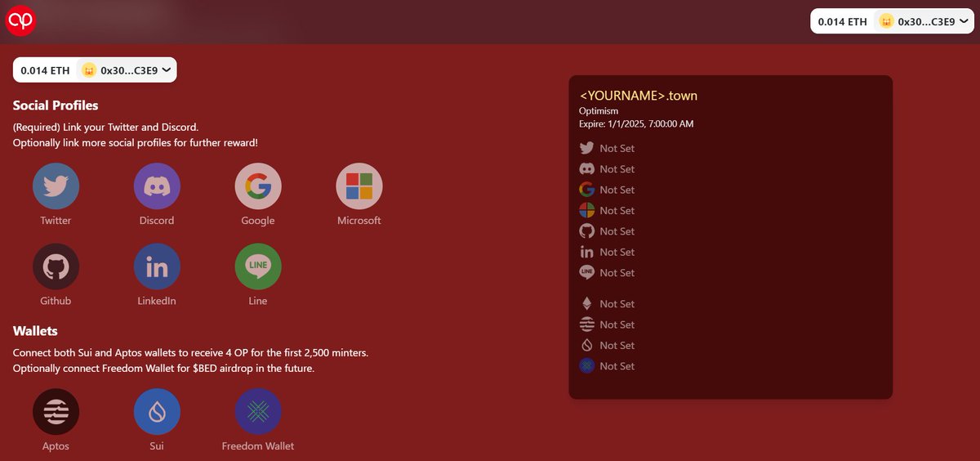Click Twitter bird icon in name card

[586, 148]
